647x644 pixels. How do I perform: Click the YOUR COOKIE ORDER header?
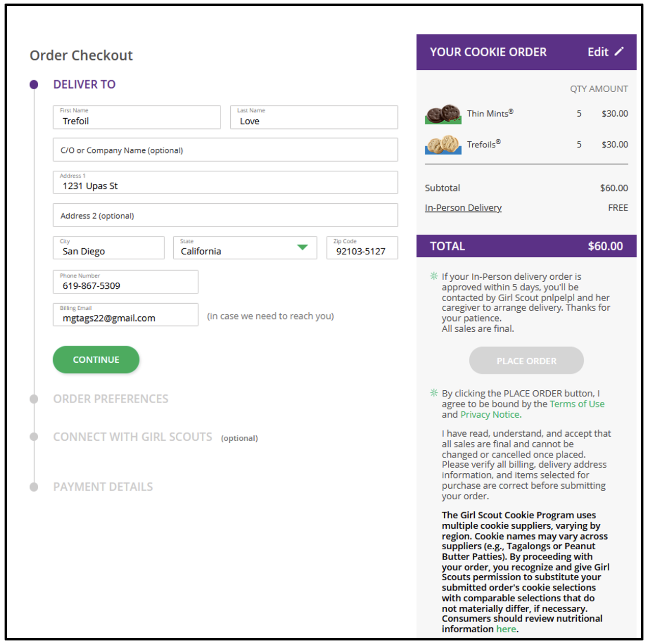[x=488, y=51]
